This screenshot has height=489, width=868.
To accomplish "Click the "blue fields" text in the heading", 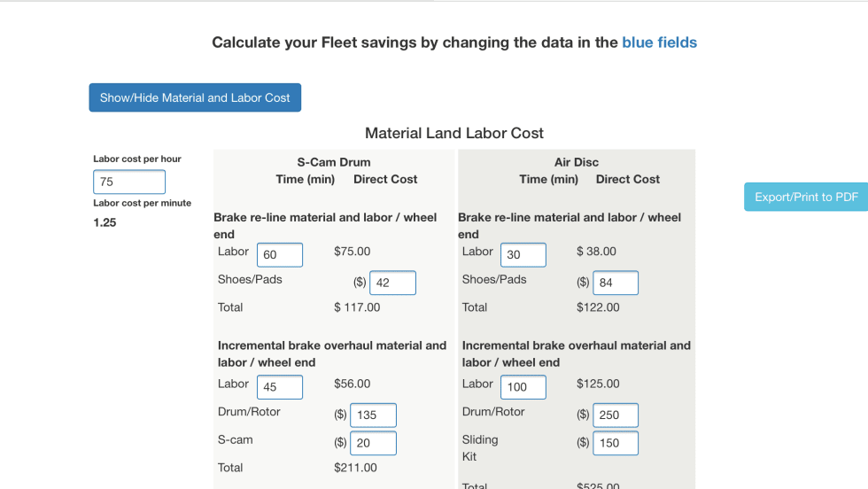I will [659, 43].
